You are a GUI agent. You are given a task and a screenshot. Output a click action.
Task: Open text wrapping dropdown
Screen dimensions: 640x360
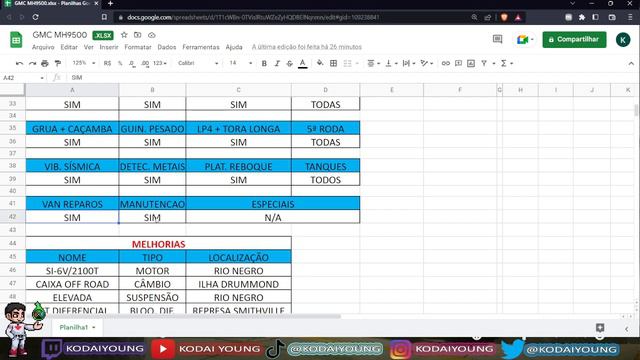[409, 63]
